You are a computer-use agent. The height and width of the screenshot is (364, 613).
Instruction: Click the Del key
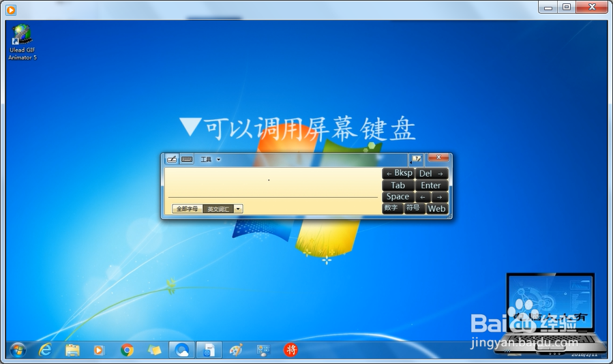pyautogui.click(x=432, y=174)
